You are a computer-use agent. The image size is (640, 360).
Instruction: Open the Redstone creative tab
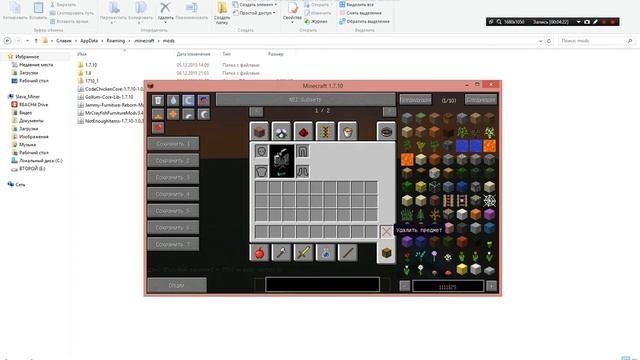click(303, 131)
